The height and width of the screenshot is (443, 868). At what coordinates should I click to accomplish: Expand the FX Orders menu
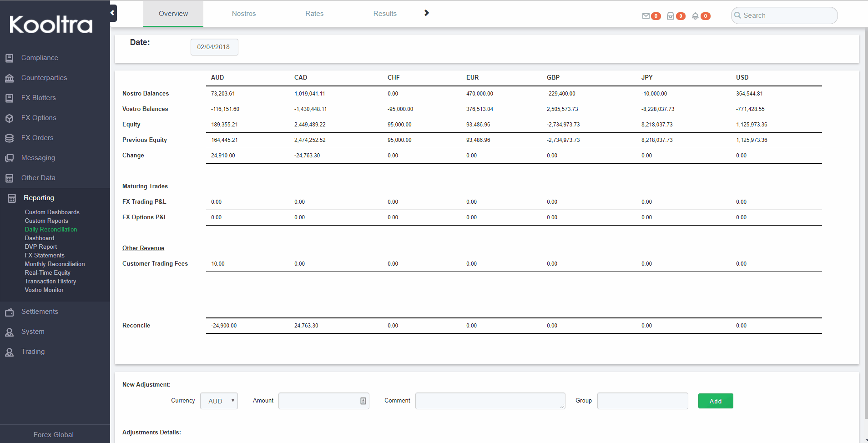click(x=37, y=138)
